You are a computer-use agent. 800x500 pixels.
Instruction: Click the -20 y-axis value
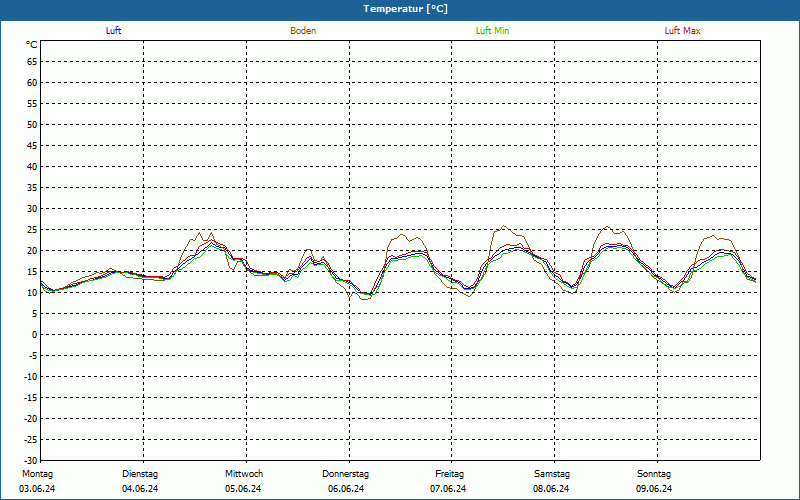pyautogui.click(x=32, y=418)
